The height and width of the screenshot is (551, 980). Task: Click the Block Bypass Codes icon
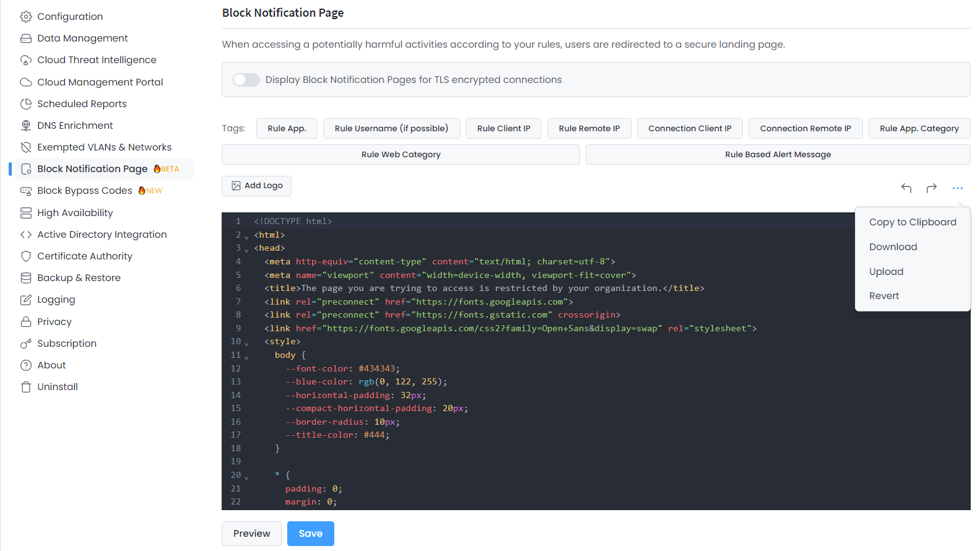(26, 191)
